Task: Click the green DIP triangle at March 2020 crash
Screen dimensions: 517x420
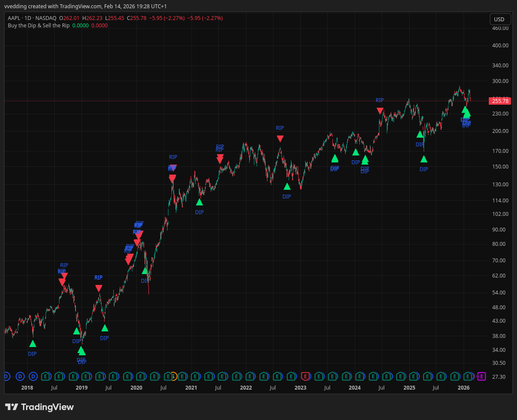Action: (x=145, y=271)
